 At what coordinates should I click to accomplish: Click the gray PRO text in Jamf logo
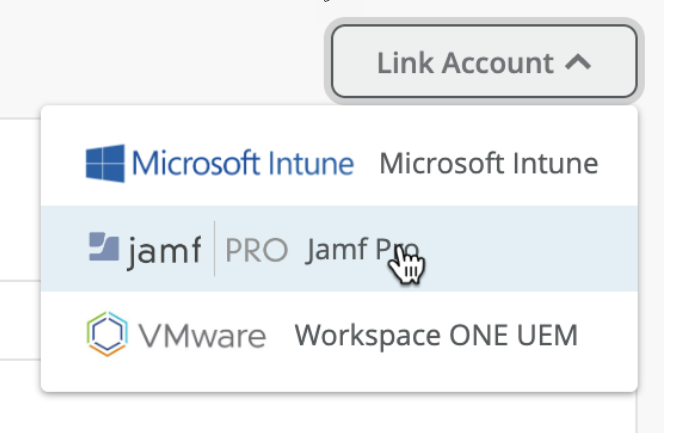(256, 250)
